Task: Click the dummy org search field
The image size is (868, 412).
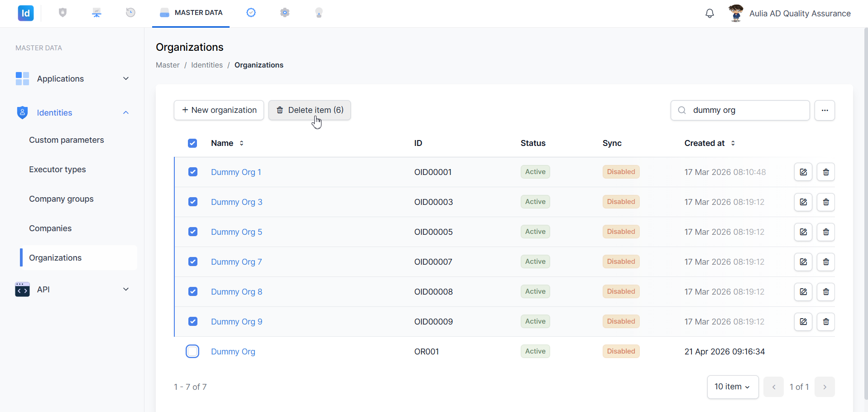Action: 740,110
